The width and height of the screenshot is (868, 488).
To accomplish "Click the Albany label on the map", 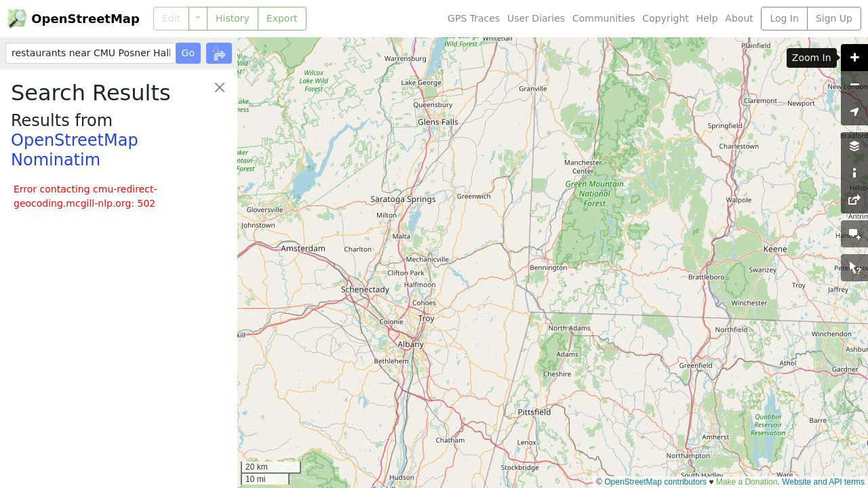I will point(410,344).
